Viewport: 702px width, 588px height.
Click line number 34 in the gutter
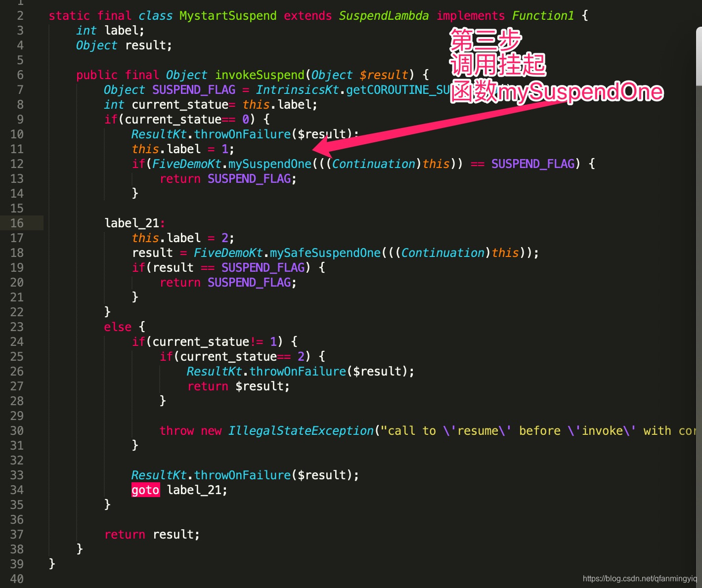pyautogui.click(x=17, y=490)
